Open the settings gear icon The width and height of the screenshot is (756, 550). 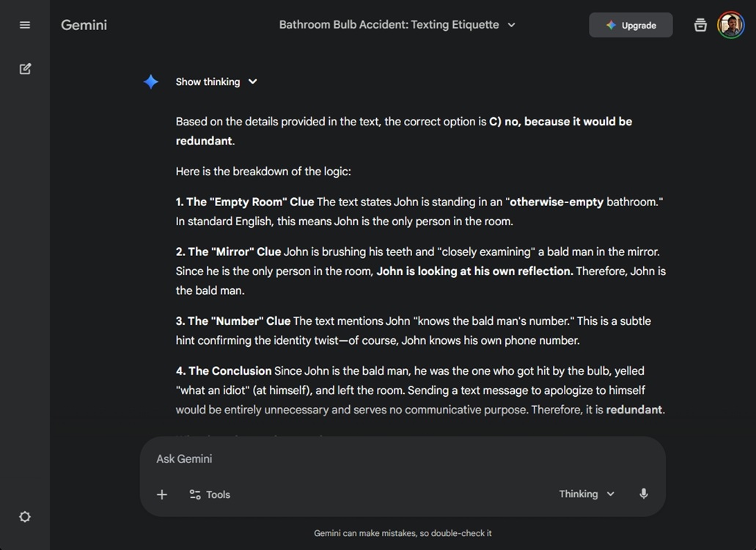click(25, 517)
